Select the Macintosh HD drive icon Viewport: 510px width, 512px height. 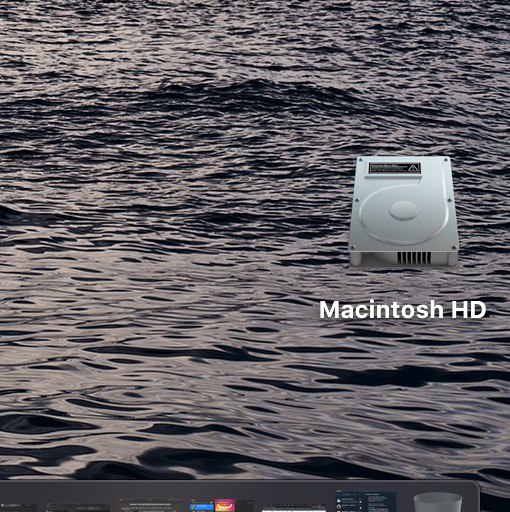tap(403, 212)
